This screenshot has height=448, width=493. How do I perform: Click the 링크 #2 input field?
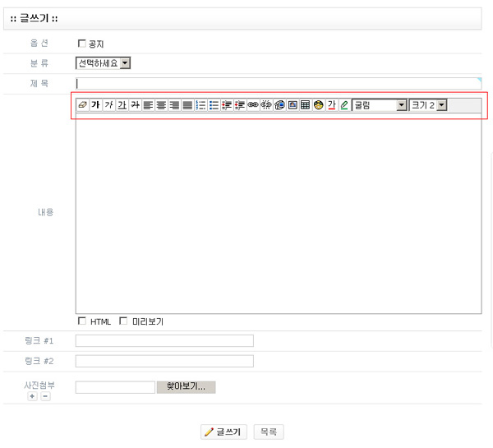click(x=164, y=361)
